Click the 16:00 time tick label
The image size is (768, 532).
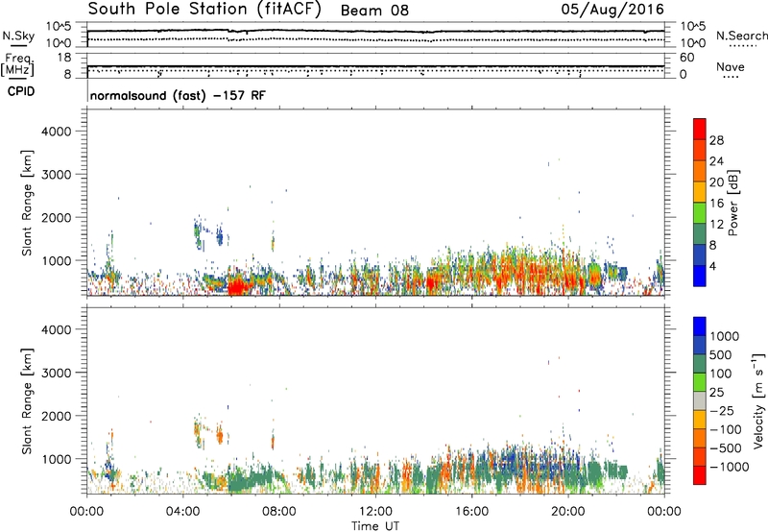point(471,512)
